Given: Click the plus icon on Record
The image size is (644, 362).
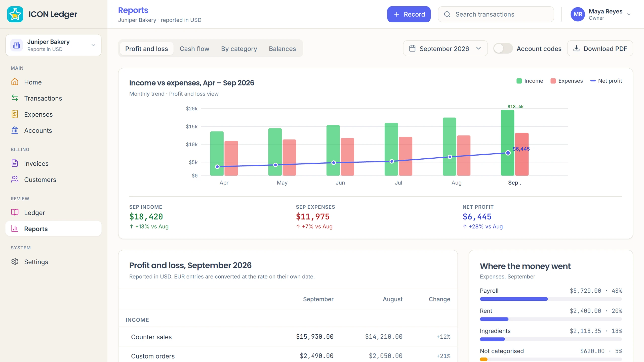Looking at the screenshot, I should point(397,14).
